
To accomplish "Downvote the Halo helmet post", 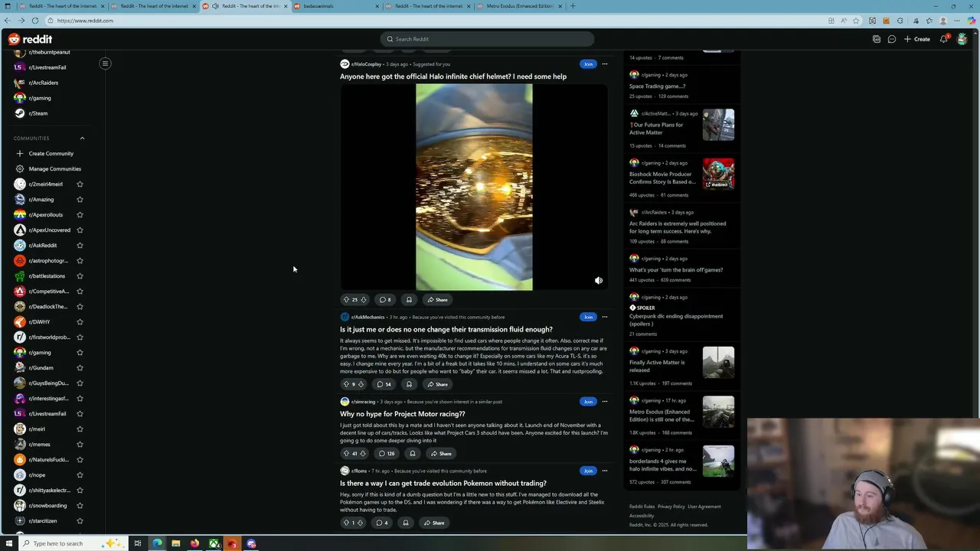I will 363,300.
